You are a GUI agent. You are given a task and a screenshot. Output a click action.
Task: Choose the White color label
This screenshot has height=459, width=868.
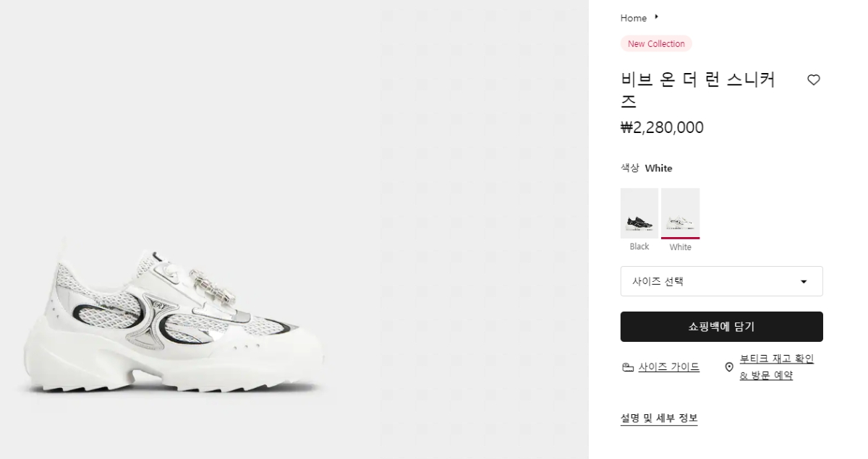(680, 247)
